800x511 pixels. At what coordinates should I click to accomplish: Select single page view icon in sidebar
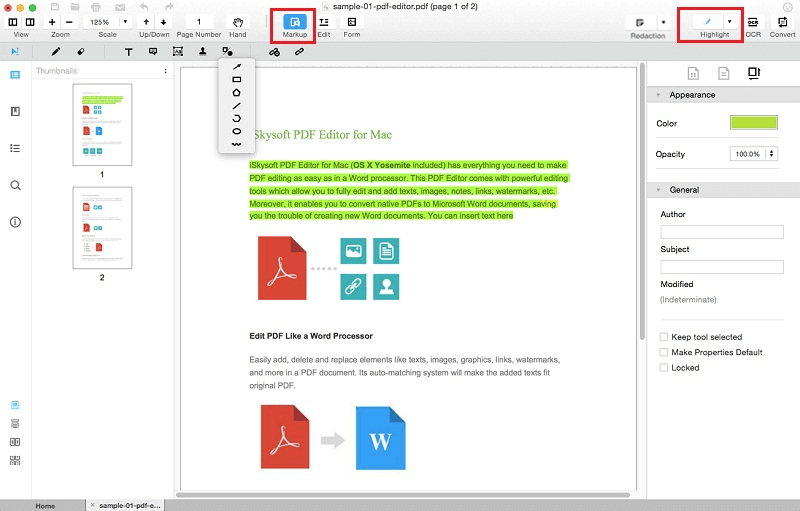(x=15, y=405)
